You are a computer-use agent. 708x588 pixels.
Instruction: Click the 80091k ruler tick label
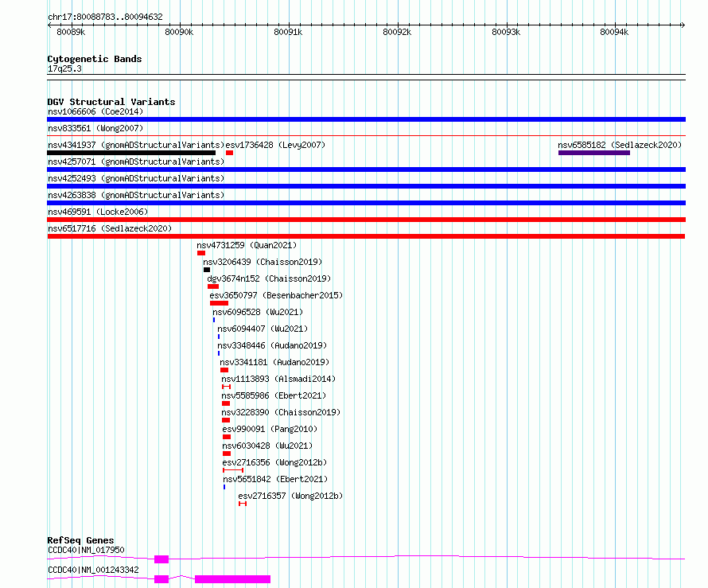click(288, 32)
